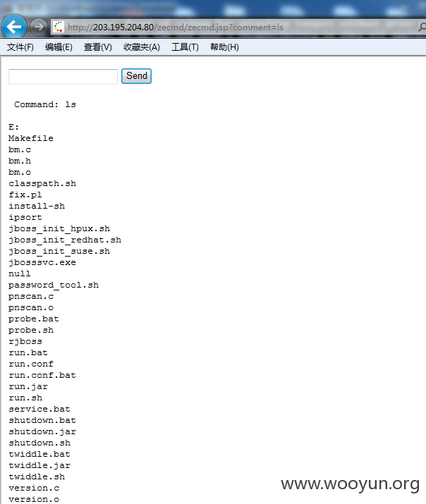Click the 'pnscan.c' entry
Screen dimensions: 426x504
[x=31, y=296]
